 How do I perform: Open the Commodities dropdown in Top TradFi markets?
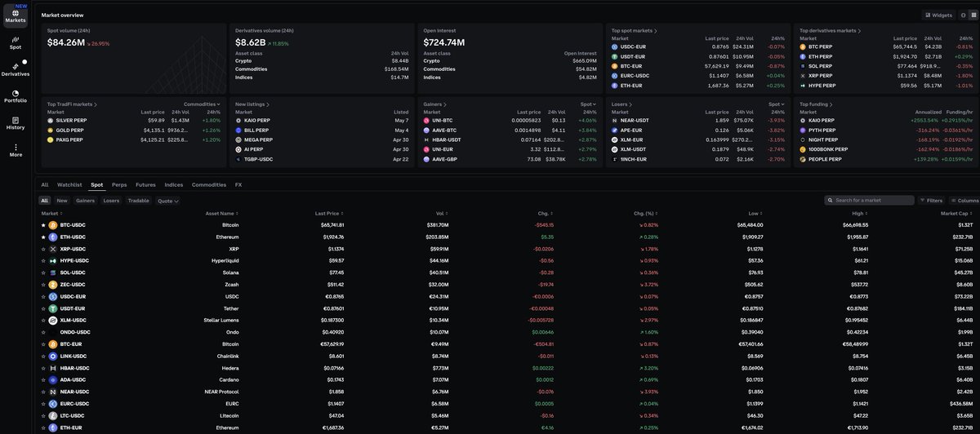point(202,104)
